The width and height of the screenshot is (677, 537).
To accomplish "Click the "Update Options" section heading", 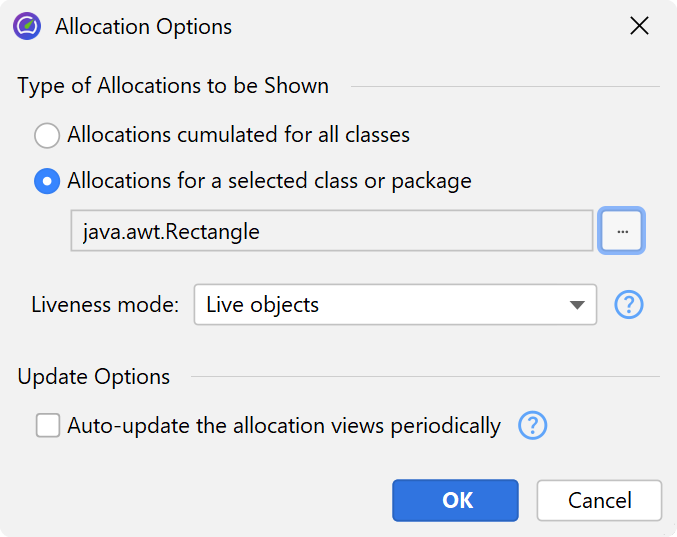I will point(94,377).
